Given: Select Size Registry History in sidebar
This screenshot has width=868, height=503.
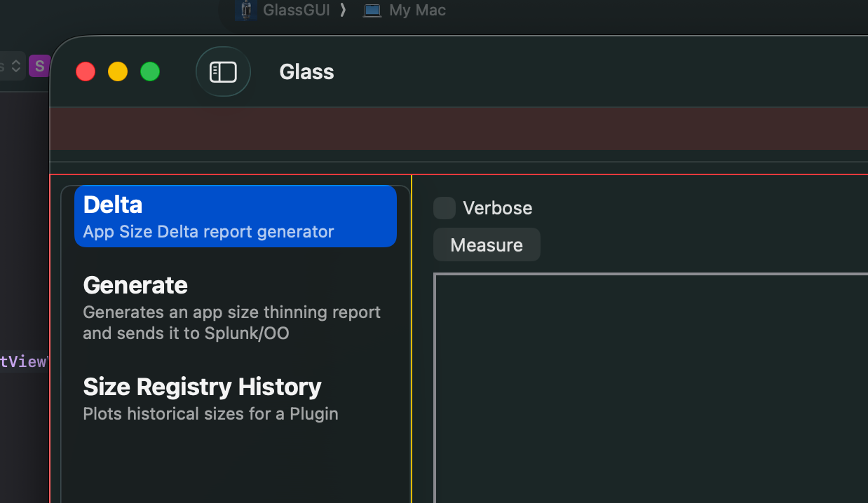Looking at the screenshot, I should coord(210,399).
